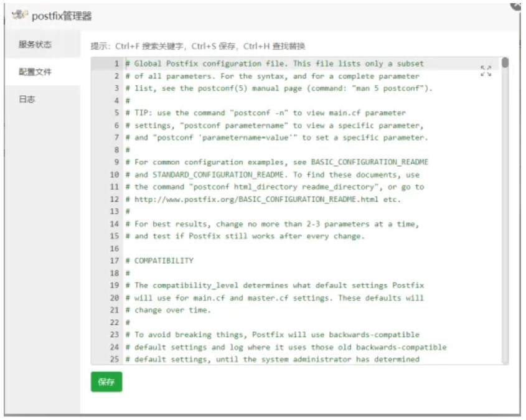Toggle fullscreen editor expand icon
The image size is (526, 420).
pyautogui.click(x=486, y=71)
